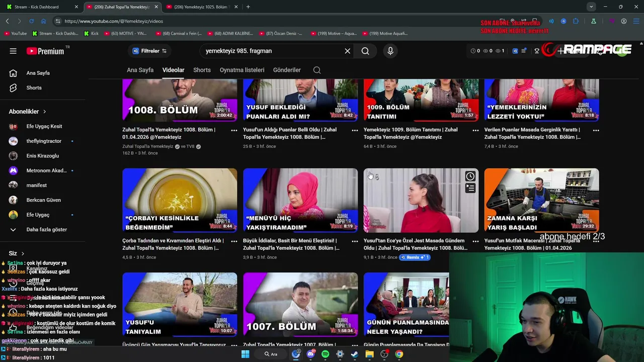
Task: Go to the YouTube Premium logo home
Action: tap(46, 51)
